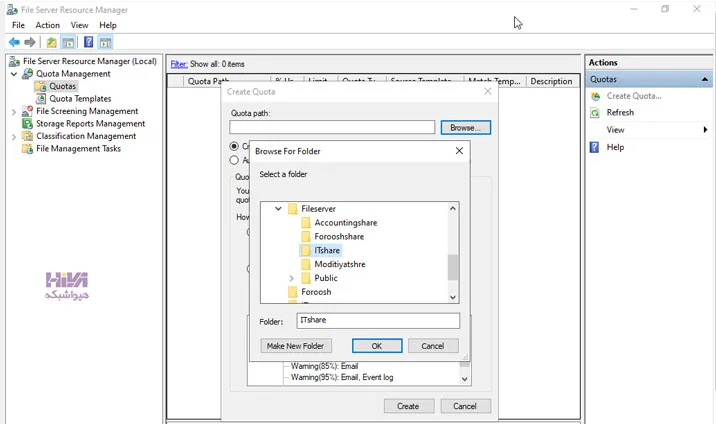Click Help in Actions pane
Screen dimensions: 716x424
click(615, 147)
